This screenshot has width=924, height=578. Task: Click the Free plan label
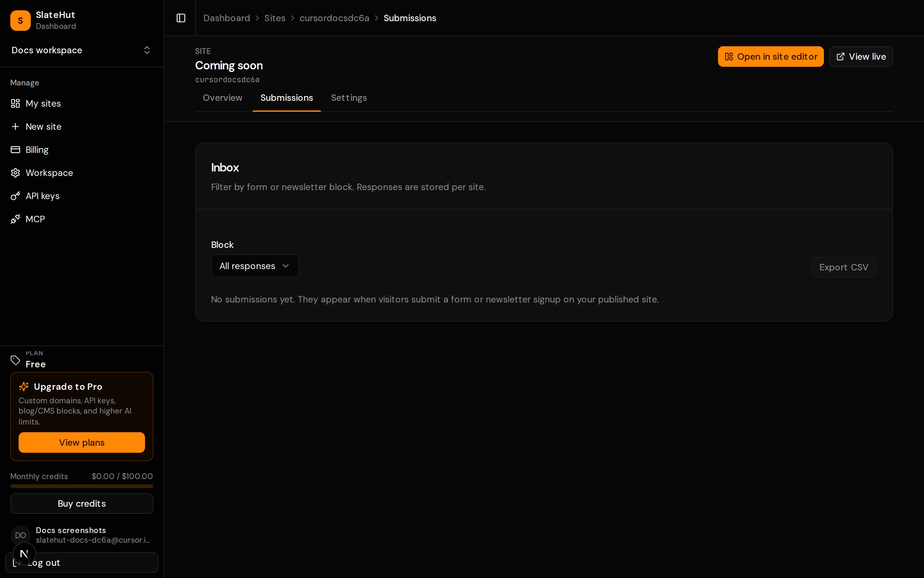[36, 364]
